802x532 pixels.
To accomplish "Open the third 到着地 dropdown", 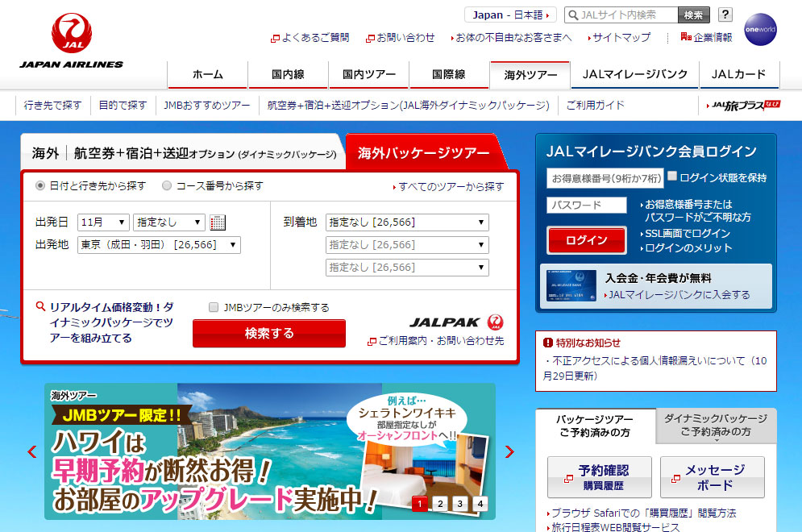I will coord(407,267).
